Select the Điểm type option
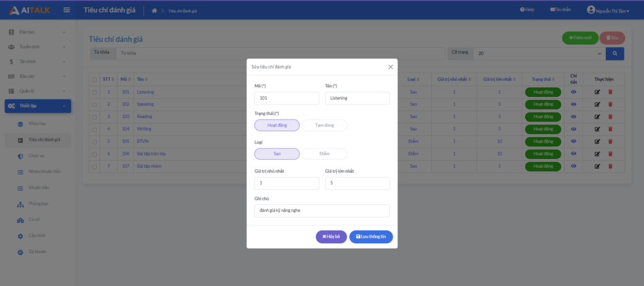This screenshot has height=286, width=644. pyautogui.click(x=325, y=154)
